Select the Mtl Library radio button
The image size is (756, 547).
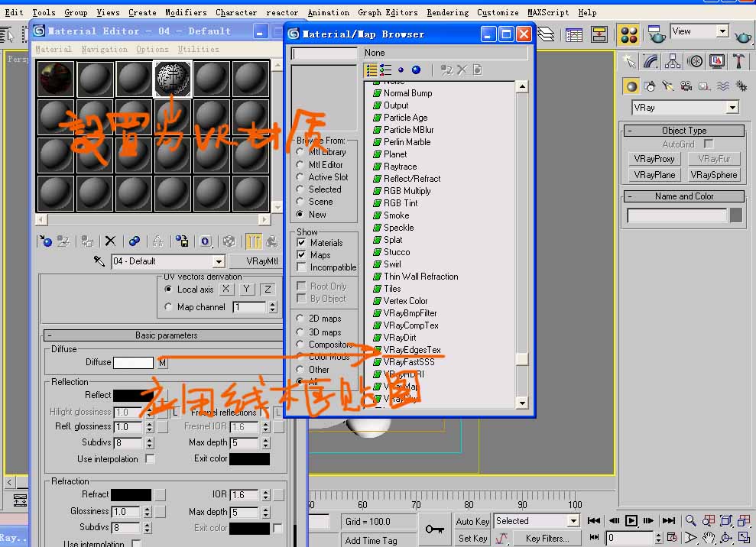[300, 152]
